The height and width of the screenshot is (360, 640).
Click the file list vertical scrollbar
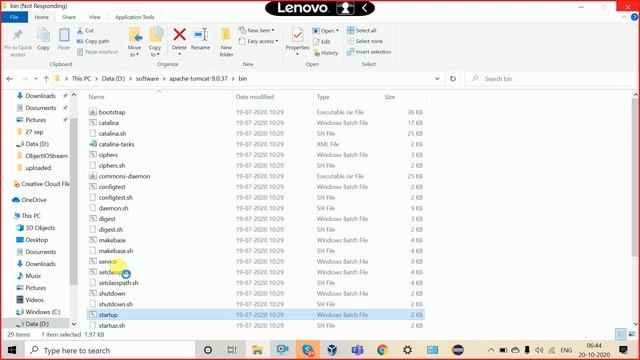tap(636, 178)
